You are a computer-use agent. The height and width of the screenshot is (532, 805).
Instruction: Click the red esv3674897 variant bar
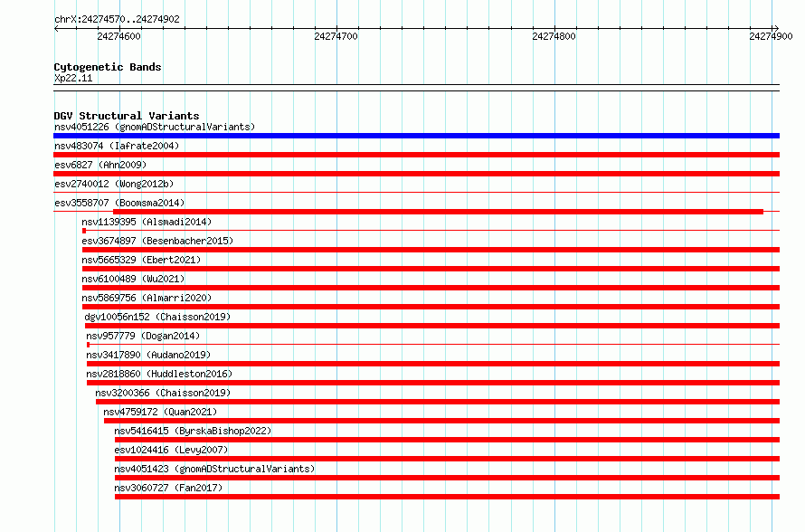pyautogui.click(x=431, y=250)
